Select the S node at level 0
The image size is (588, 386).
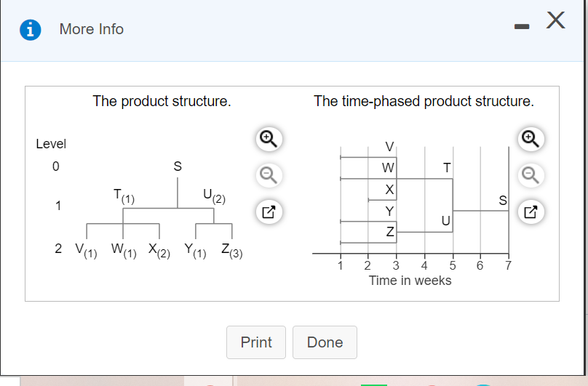[177, 166]
